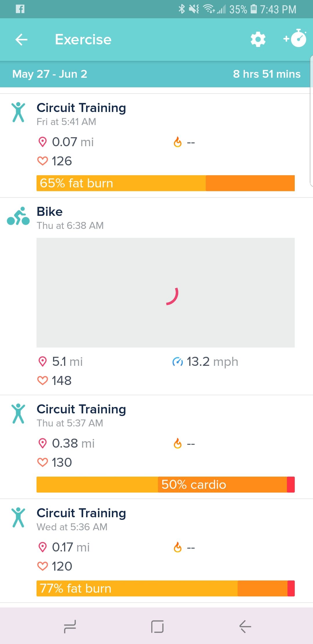This screenshot has height=644, width=313.
Task: Tap the 50% cardio heart zone bar
Action: 165,484
